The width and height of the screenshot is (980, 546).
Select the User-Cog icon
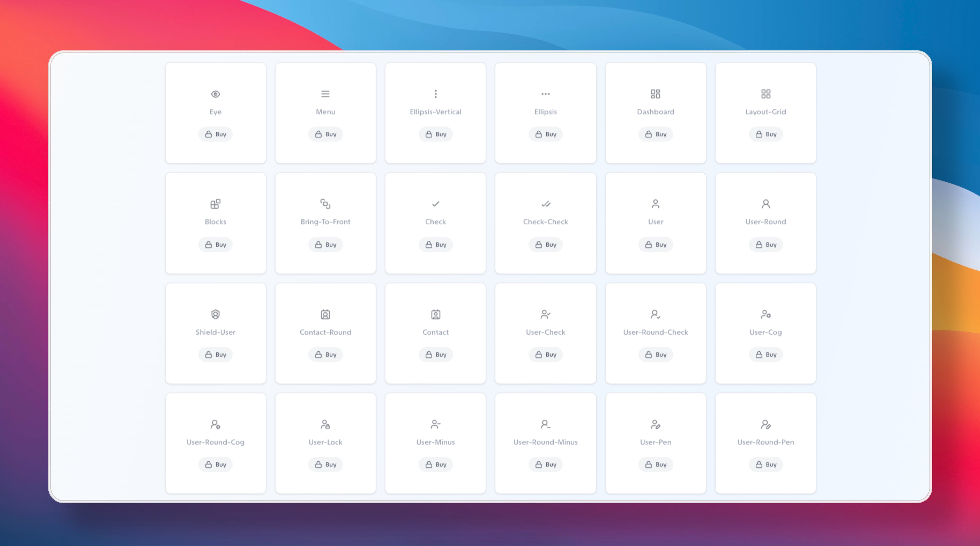765,314
